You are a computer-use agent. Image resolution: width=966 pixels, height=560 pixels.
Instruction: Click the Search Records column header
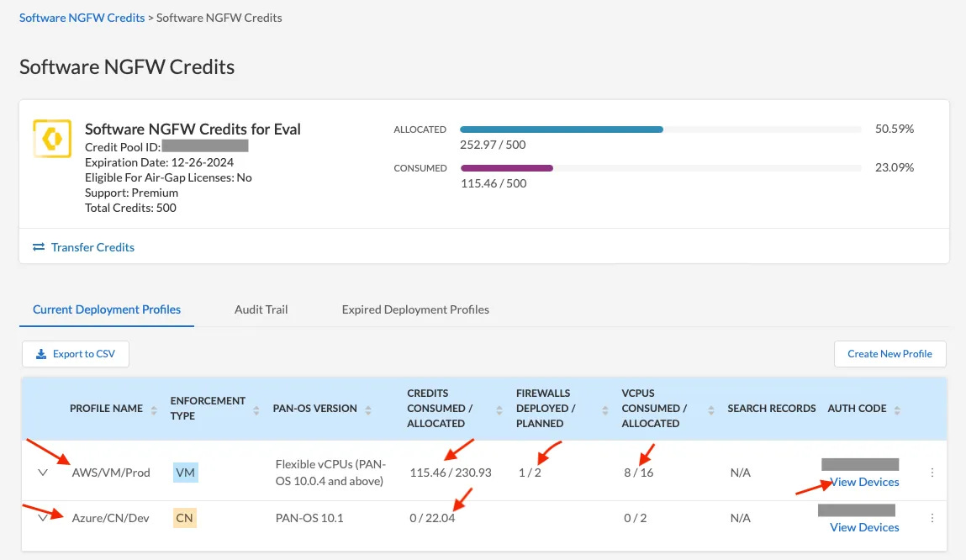point(771,409)
